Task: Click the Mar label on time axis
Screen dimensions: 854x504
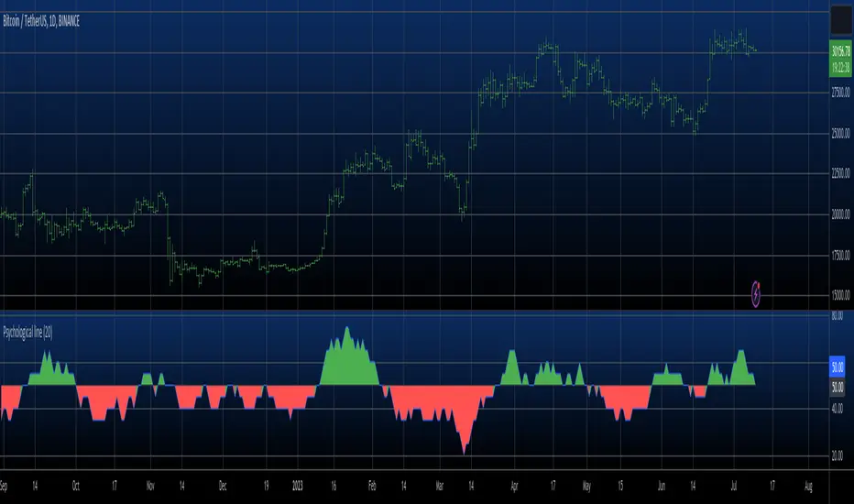Action: coord(440,486)
